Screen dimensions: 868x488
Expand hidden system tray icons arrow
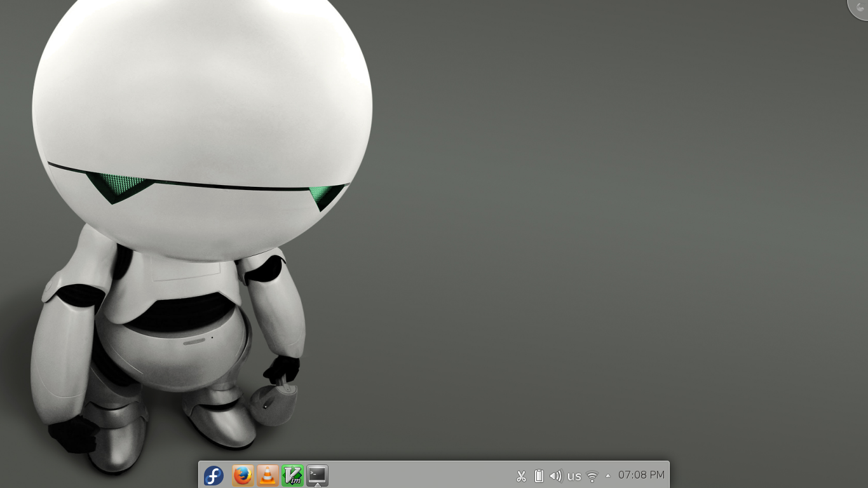point(608,475)
